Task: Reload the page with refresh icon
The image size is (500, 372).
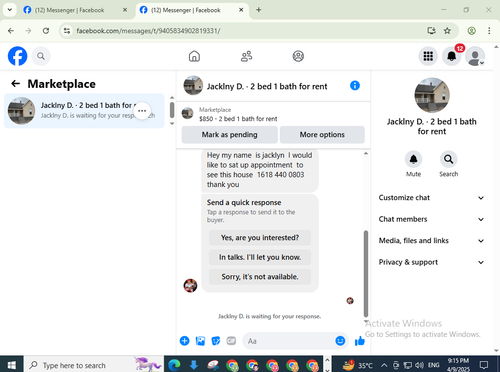Action: [46, 31]
